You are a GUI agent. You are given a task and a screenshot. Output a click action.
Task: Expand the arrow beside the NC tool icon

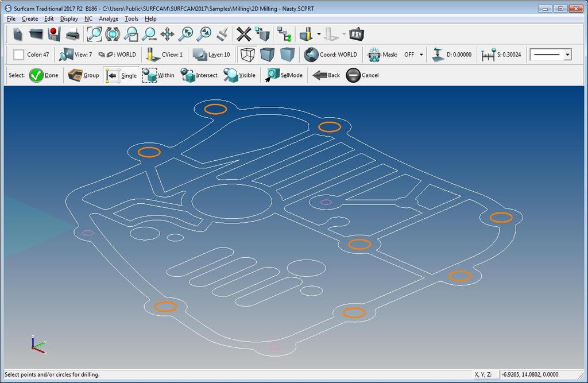(x=319, y=34)
